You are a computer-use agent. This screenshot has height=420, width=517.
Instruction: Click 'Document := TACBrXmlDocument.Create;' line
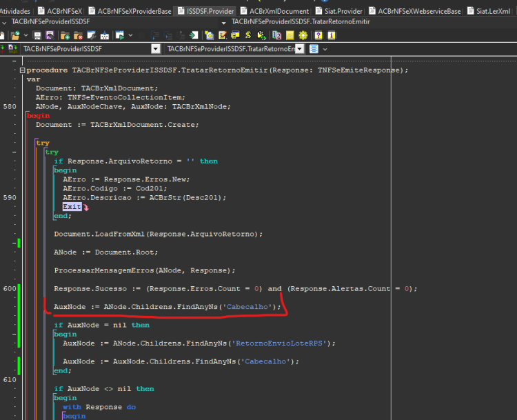[117, 125]
